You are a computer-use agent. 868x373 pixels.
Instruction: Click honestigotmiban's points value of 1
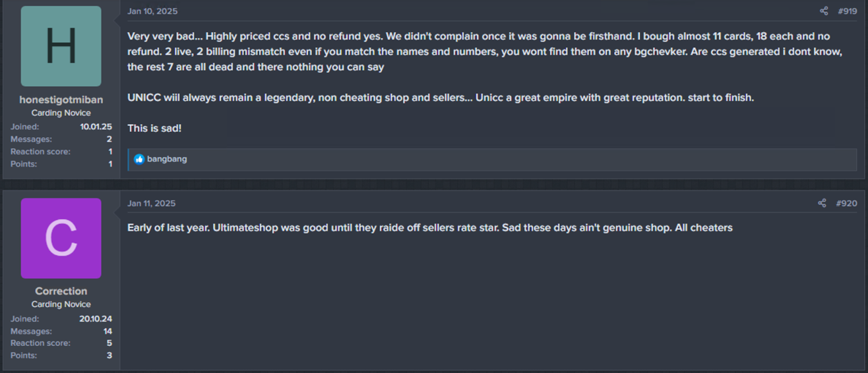tap(110, 164)
